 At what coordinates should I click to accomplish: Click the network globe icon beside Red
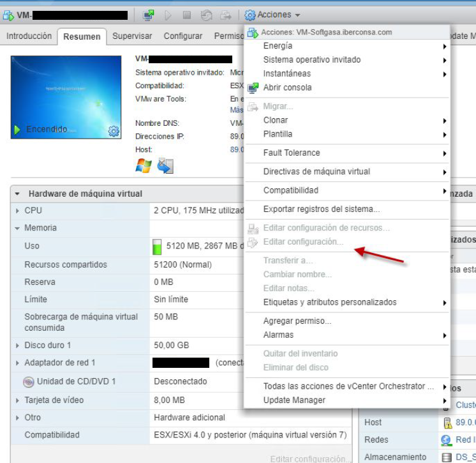click(x=446, y=440)
